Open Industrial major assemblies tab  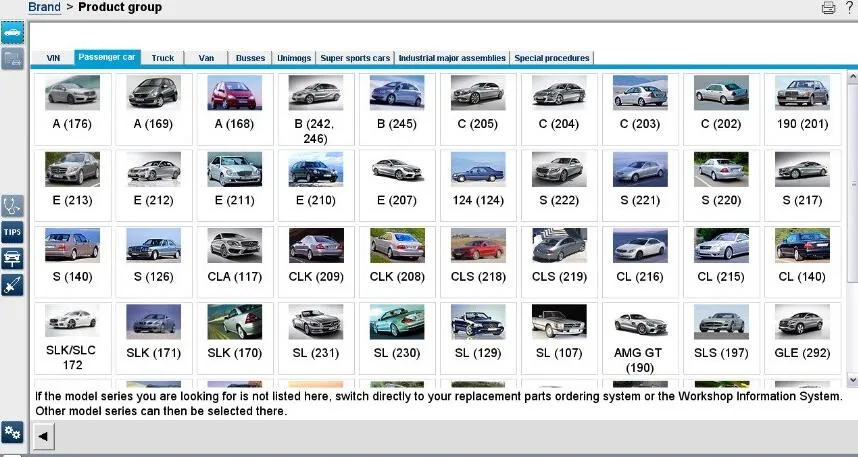coord(452,58)
